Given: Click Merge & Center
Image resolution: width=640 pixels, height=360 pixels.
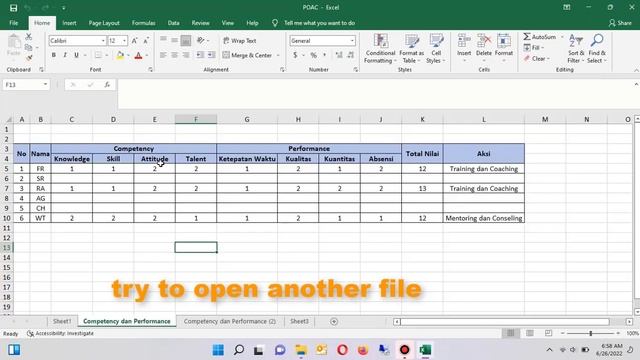Looking at the screenshot, I should click(x=248, y=55).
